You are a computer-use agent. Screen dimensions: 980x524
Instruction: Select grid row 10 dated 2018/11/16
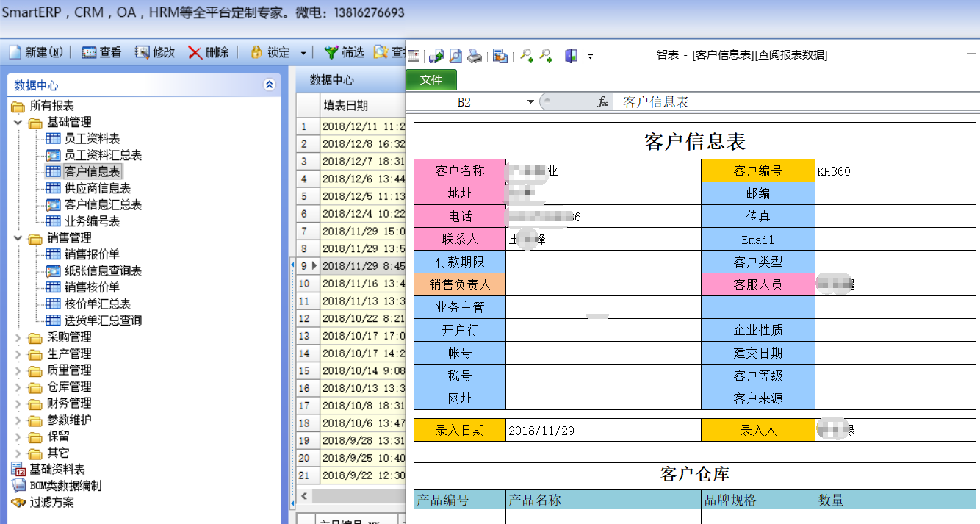coord(351,284)
